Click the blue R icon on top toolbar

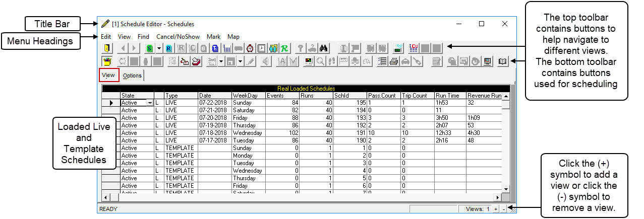168,48
